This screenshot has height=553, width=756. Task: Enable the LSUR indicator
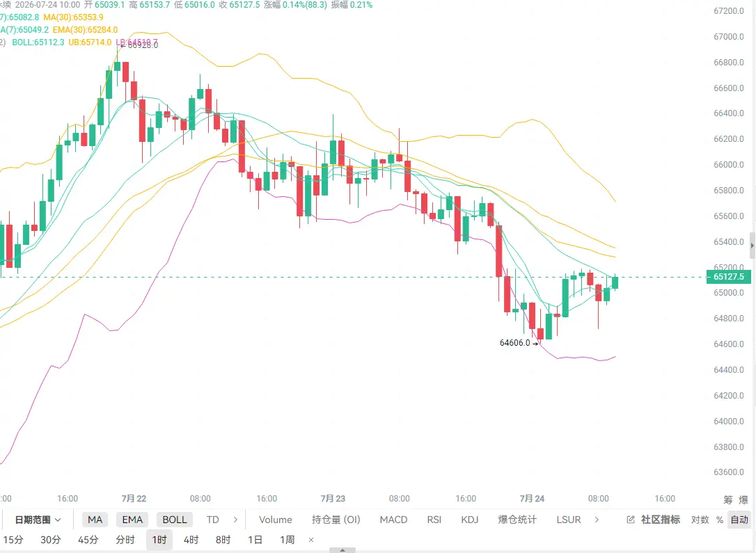coord(569,520)
